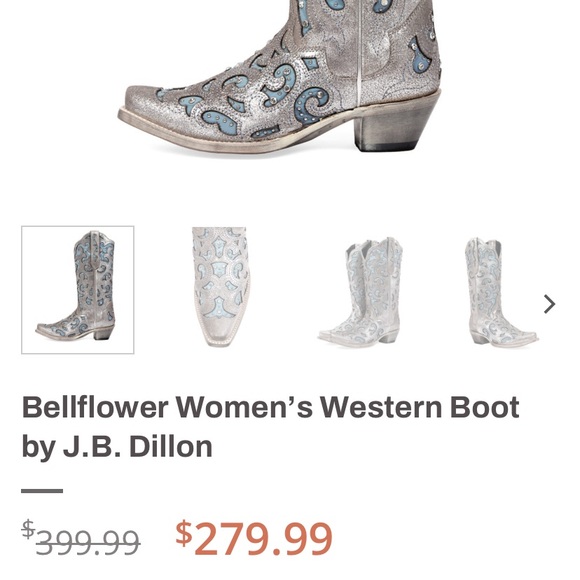Tap the pointed toe of the large boot
Screen dimensions: 580x580
click(144, 107)
